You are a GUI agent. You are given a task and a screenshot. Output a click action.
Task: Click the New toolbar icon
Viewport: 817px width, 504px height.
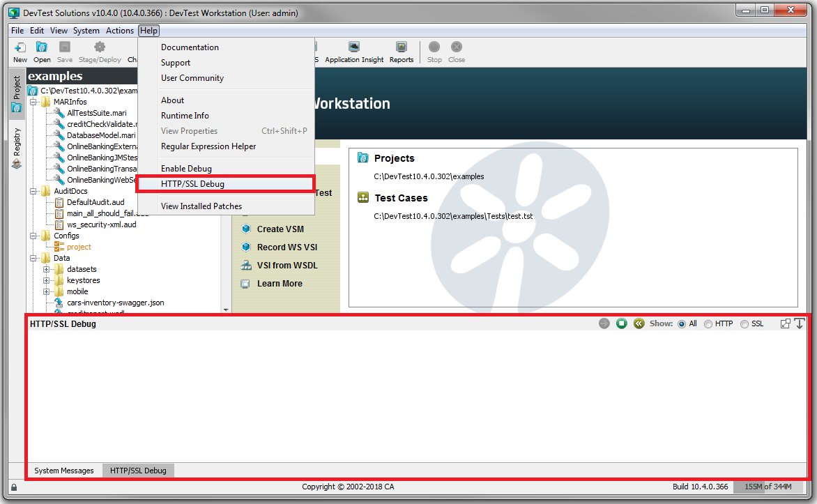pos(20,48)
